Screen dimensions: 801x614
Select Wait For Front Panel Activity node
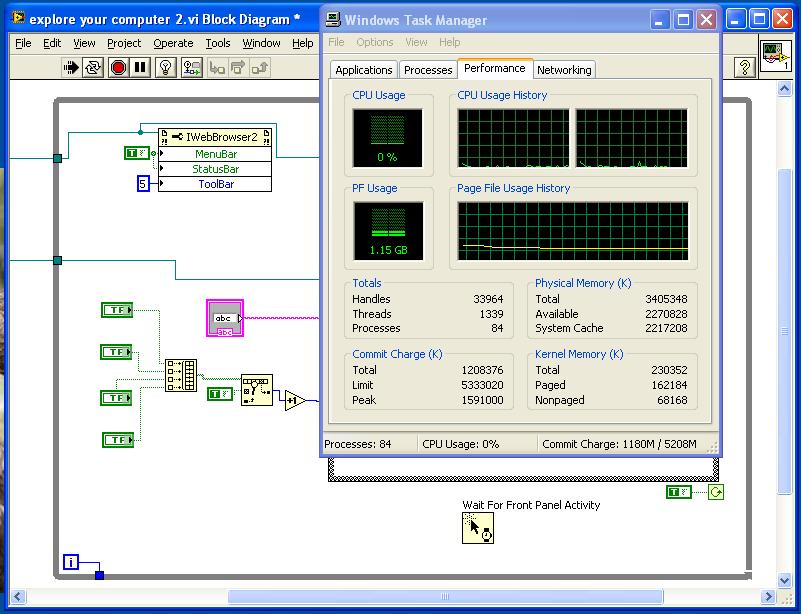click(x=478, y=528)
